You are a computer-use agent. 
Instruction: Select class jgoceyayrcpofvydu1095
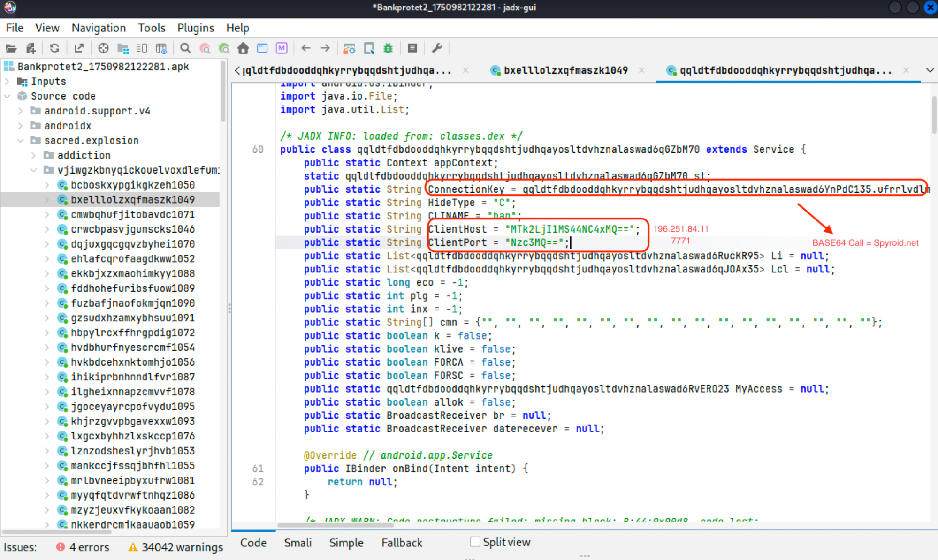[x=132, y=407]
